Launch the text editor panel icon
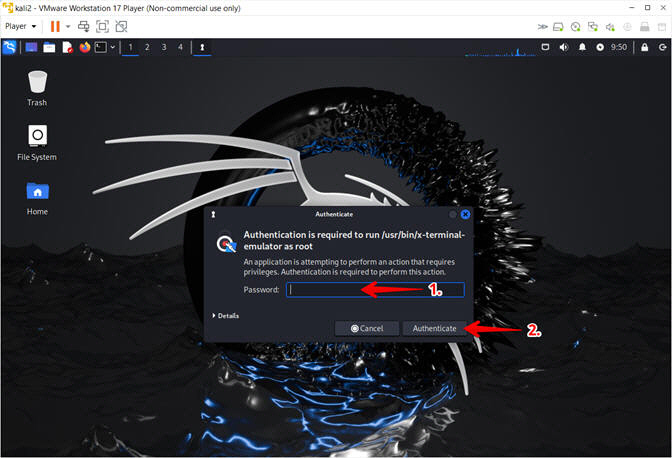The width and height of the screenshot is (672, 458). (x=67, y=47)
